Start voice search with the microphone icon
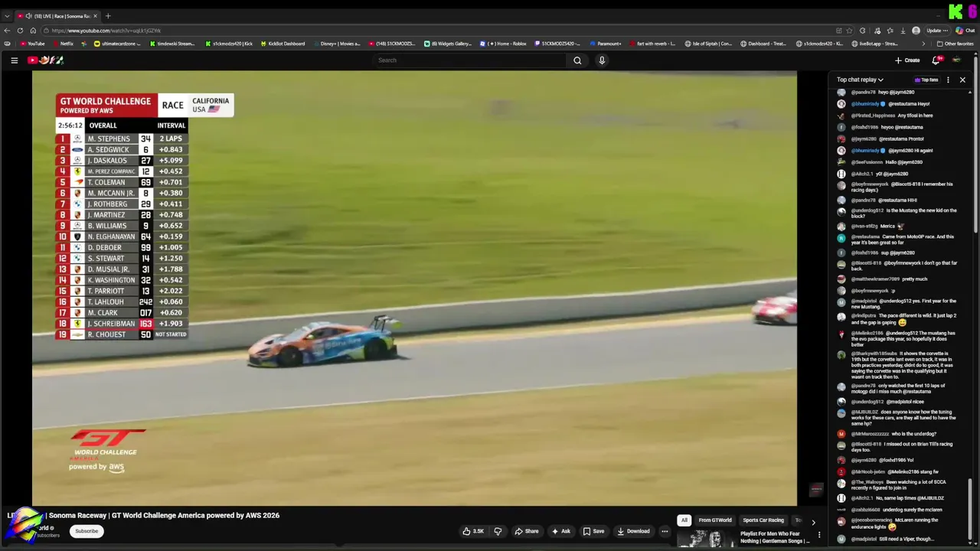This screenshot has width=980, height=551. tap(602, 60)
